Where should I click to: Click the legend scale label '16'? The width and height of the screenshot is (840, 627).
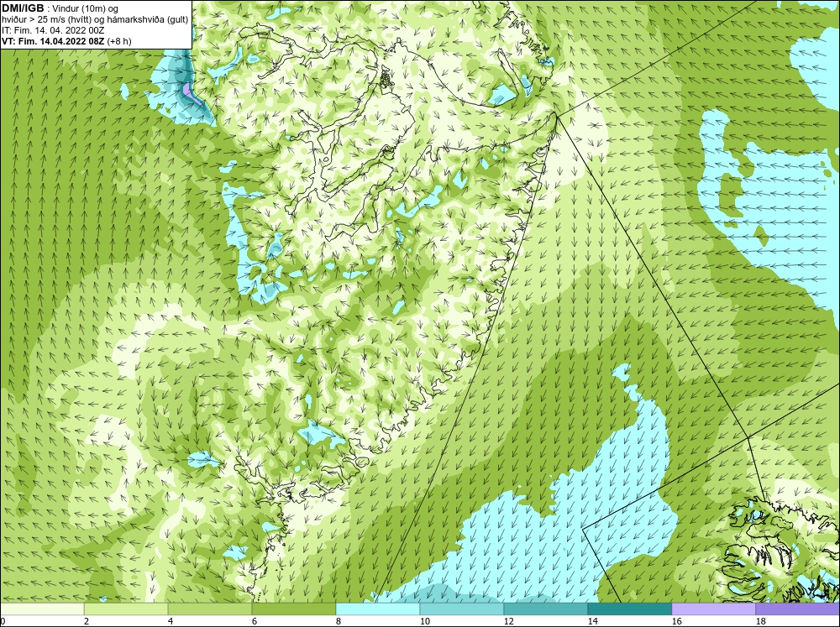[676, 621]
